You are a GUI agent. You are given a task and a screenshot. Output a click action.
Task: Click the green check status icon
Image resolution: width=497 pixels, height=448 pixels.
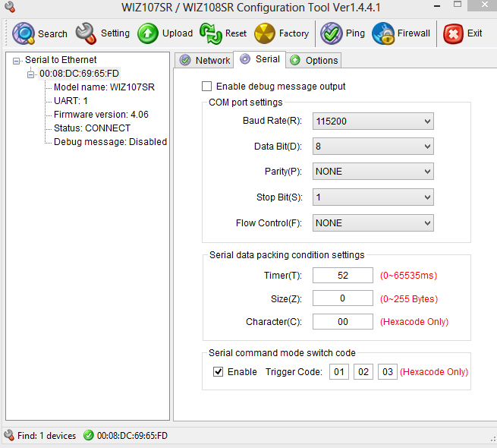[89, 435]
